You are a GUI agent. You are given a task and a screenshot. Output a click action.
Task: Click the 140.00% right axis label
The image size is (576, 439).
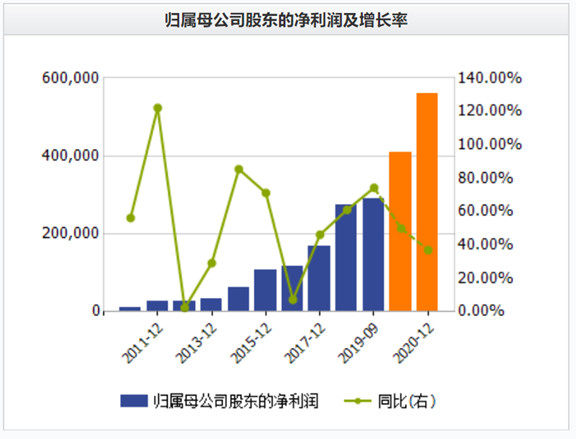(x=490, y=78)
